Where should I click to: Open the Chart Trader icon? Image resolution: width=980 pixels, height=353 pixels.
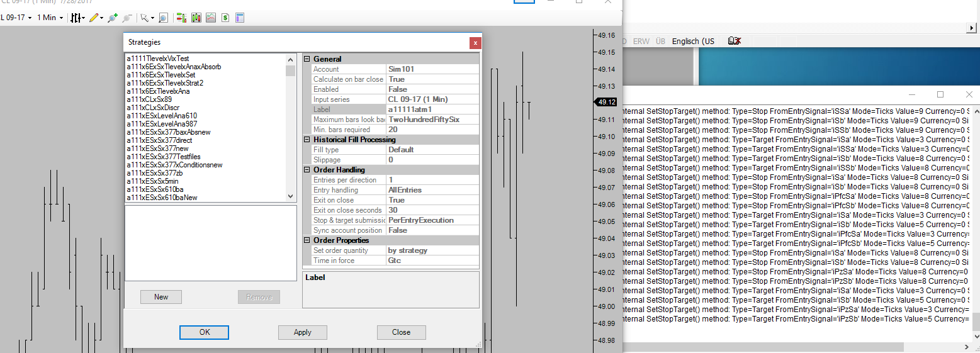point(181,18)
